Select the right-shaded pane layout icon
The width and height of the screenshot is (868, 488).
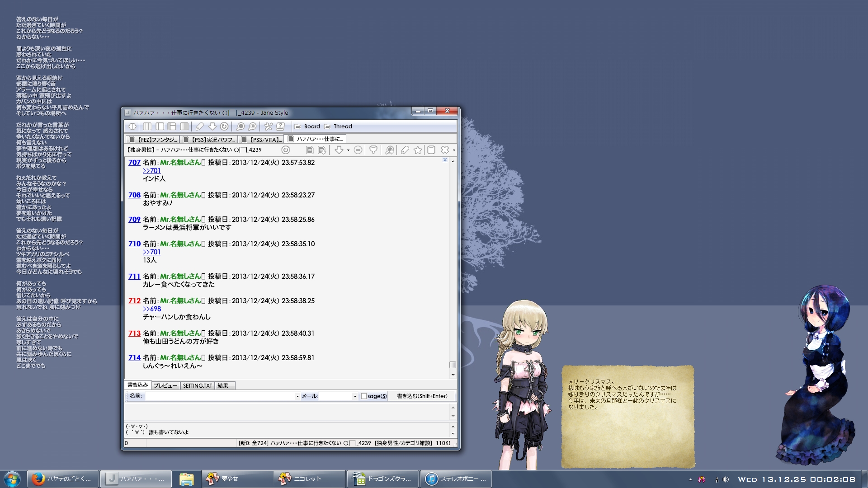tap(184, 127)
